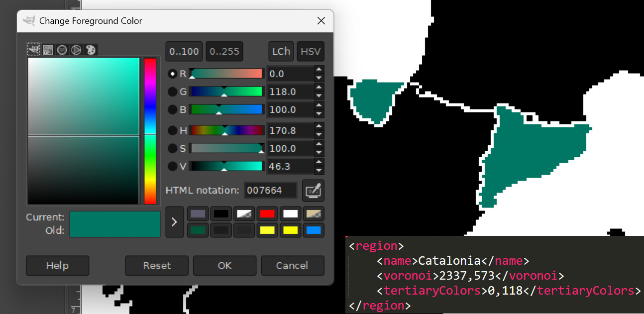
Task: Click the eyedropper color picker icon
Action: click(x=313, y=191)
